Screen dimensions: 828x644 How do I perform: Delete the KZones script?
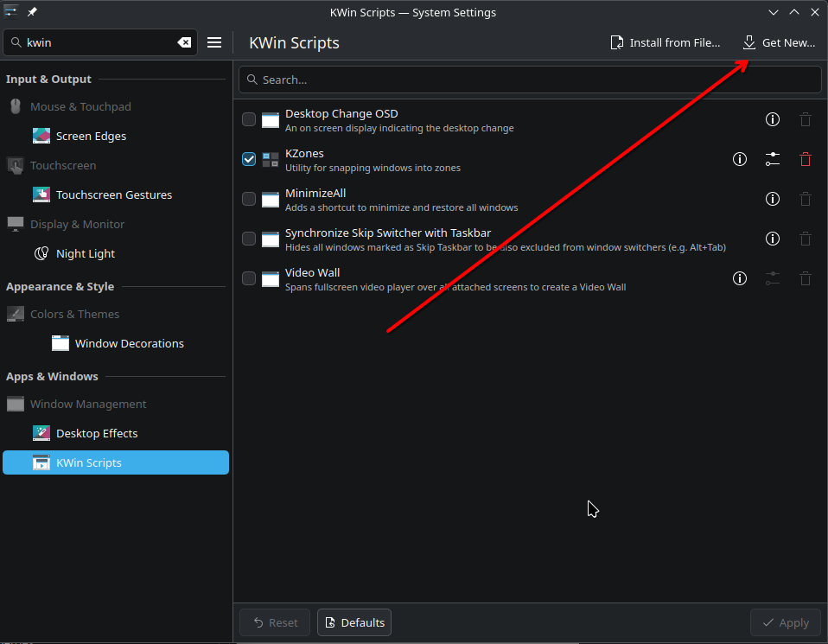point(805,159)
